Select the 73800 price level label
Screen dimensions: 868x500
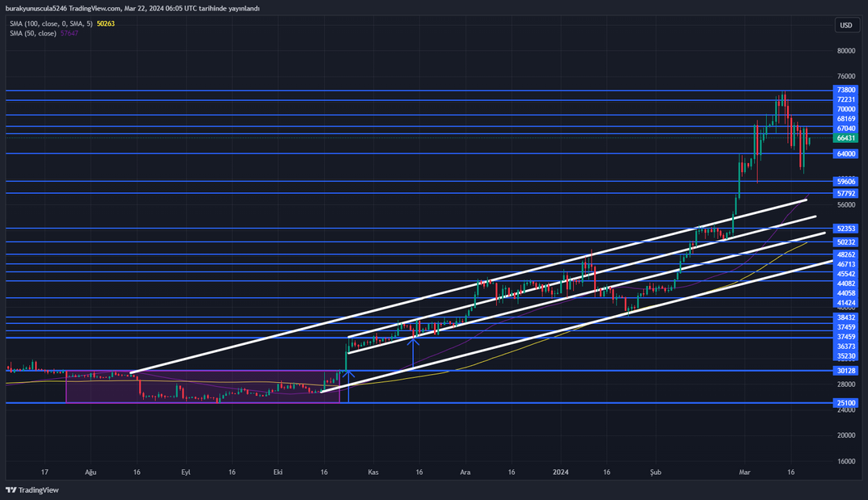click(846, 90)
